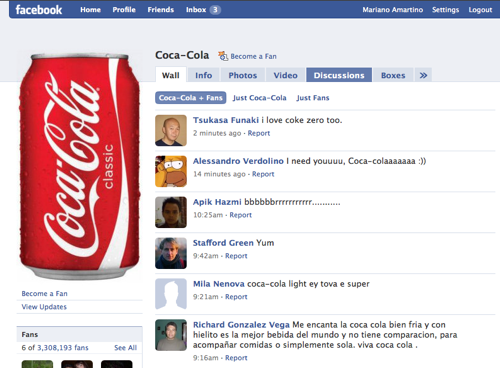This screenshot has width=500, height=368.
Task: Report Apik Hazmi's 10:25am post
Action: tap(240, 215)
